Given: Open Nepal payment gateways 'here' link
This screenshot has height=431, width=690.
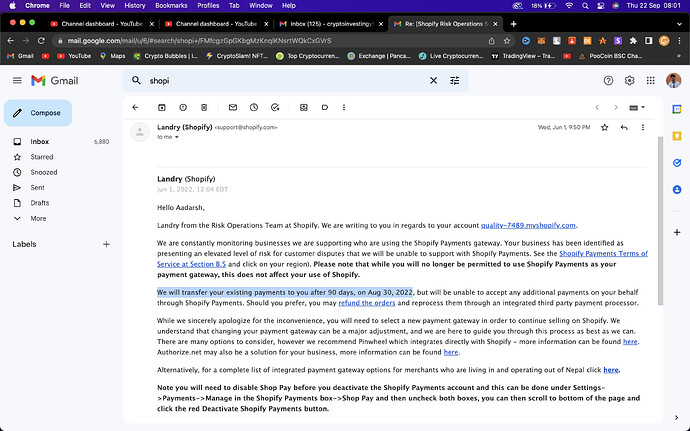Looking at the screenshot, I should [x=611, y=370].
